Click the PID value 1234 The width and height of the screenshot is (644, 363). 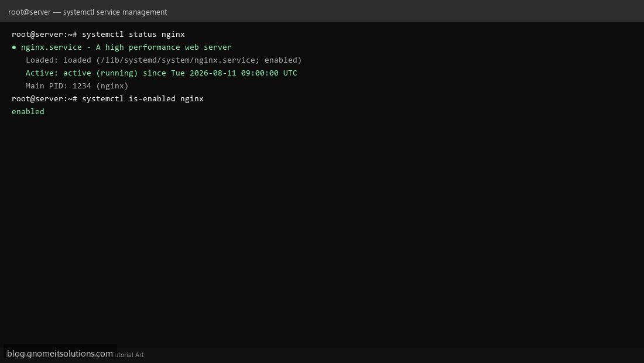click(x=82, y=86)
